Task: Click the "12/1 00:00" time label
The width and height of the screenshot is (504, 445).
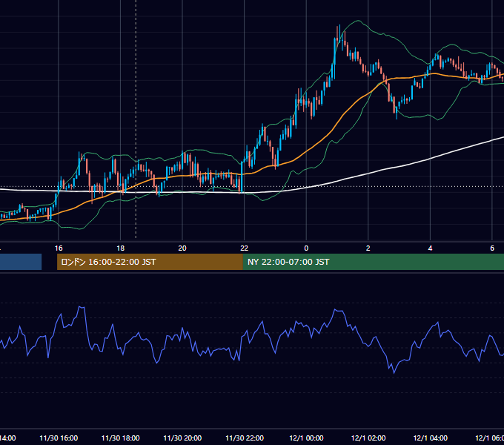Action: [306, 438]
